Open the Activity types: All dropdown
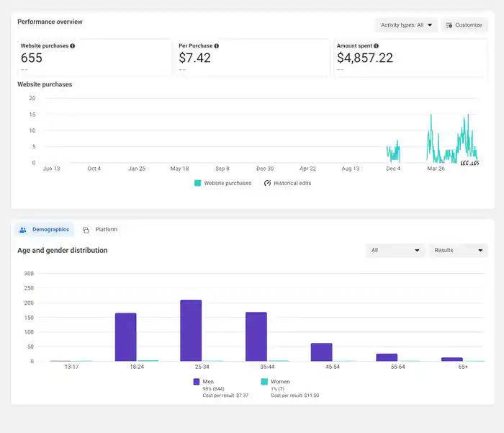 (x=406, y=25)
